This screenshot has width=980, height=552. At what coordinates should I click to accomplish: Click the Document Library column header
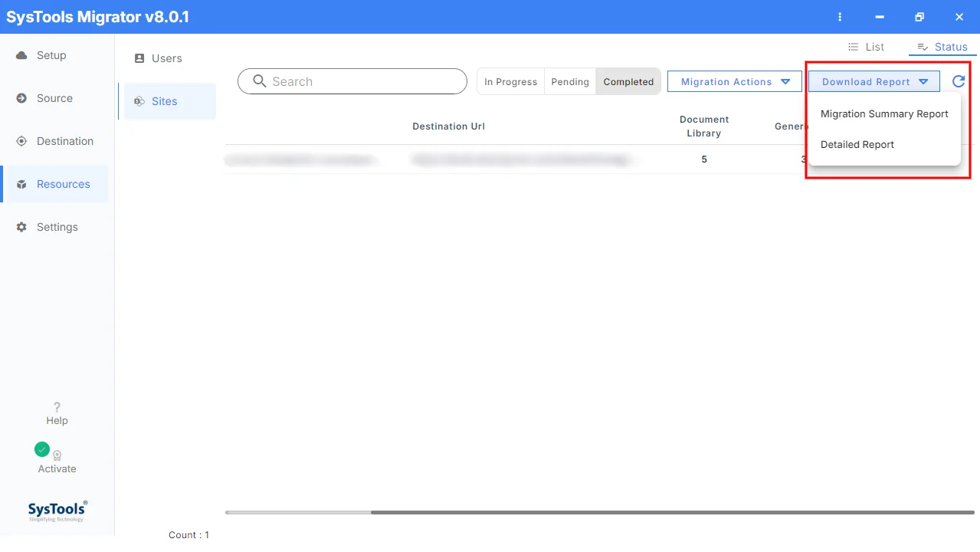704,127
